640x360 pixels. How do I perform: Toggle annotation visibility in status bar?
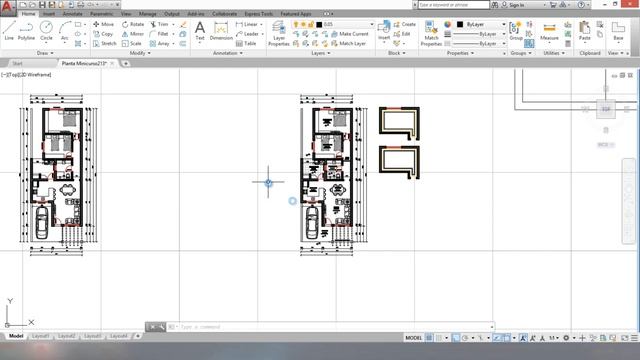[x=524, y=338]
